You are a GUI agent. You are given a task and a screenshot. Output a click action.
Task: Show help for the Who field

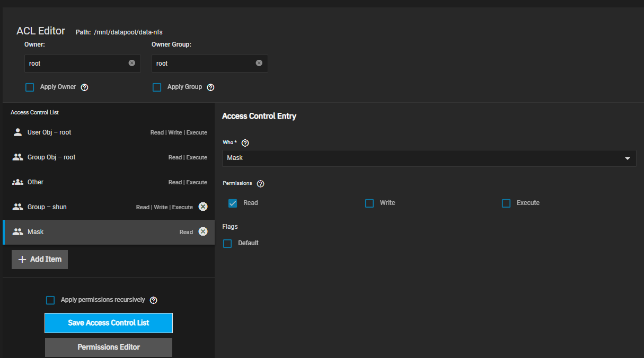(245, 143)
